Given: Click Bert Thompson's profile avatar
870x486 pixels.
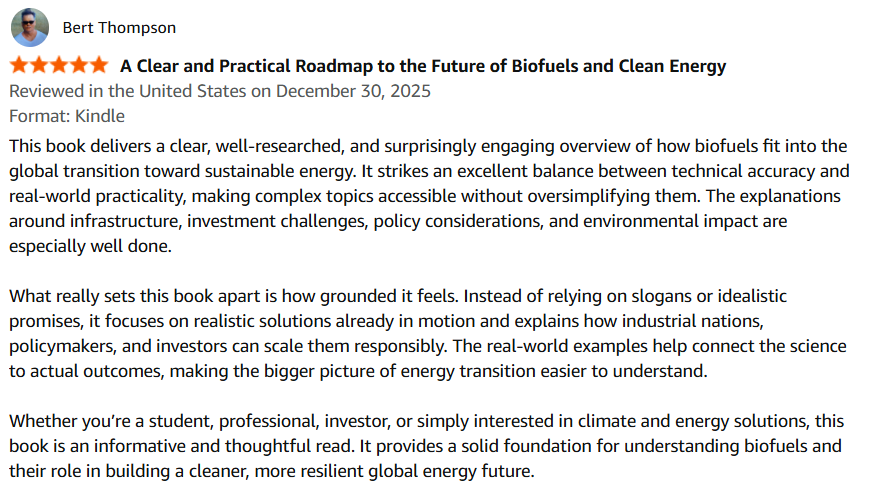Looking at the screenshot, I should 30,27.
